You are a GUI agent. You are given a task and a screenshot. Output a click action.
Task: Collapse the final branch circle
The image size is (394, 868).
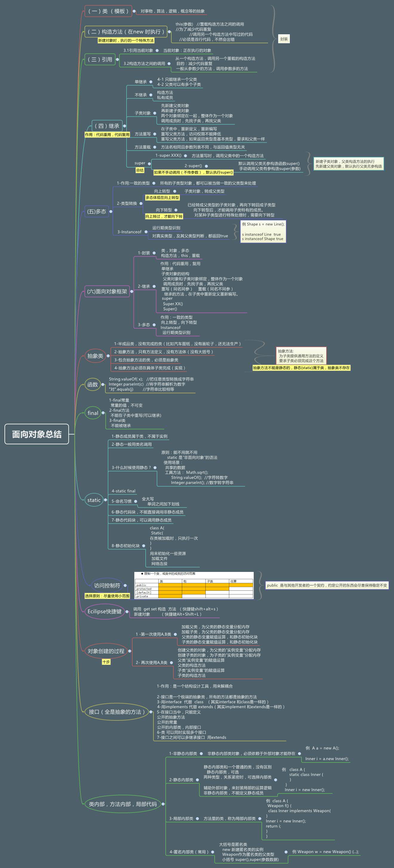coord(103,413)
